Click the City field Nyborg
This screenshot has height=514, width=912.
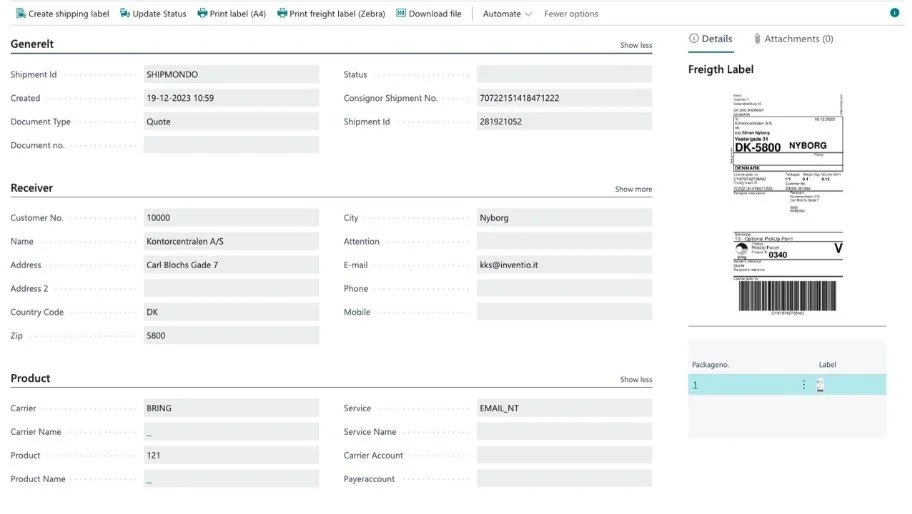(564, 218)
